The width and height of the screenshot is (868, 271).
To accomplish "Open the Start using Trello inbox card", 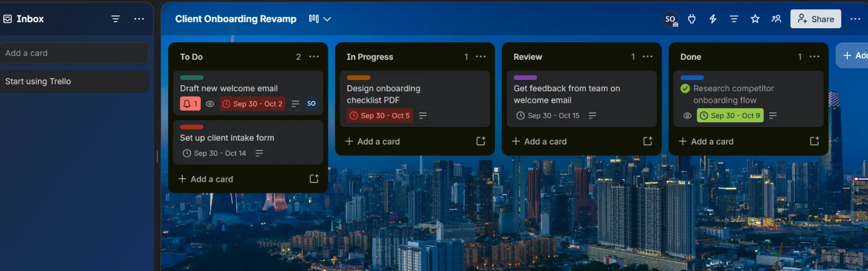I will tap(74, 81).
